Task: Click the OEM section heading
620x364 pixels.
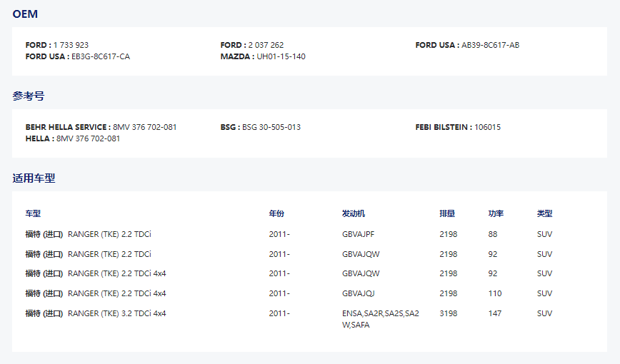Action: pyautogui.click(x=25, y=14)
